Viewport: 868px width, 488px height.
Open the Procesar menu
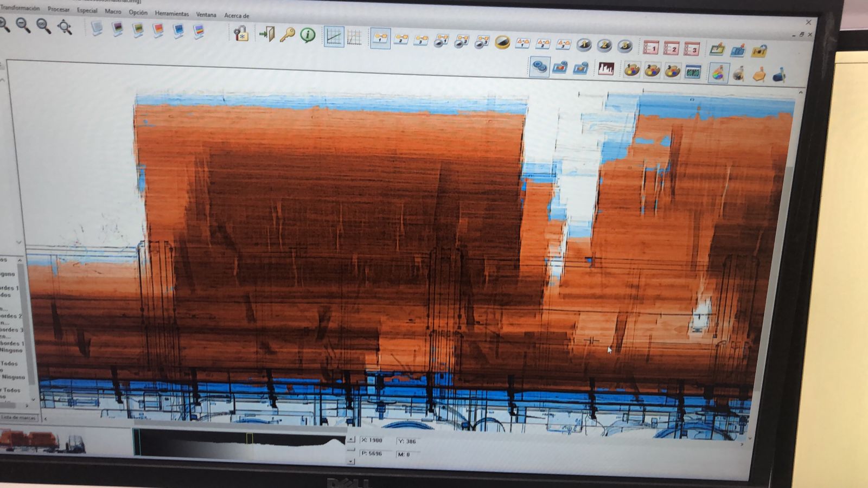click(58, 9)
